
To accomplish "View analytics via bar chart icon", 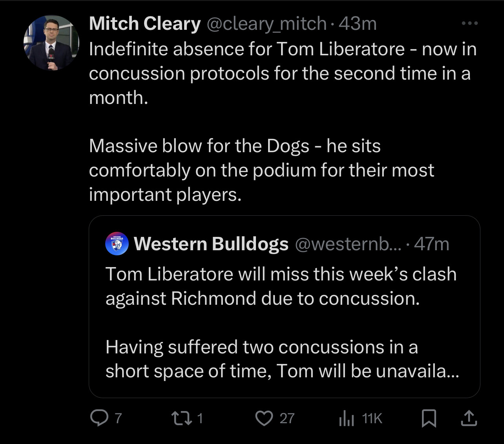I will click(x=347, y=418).
